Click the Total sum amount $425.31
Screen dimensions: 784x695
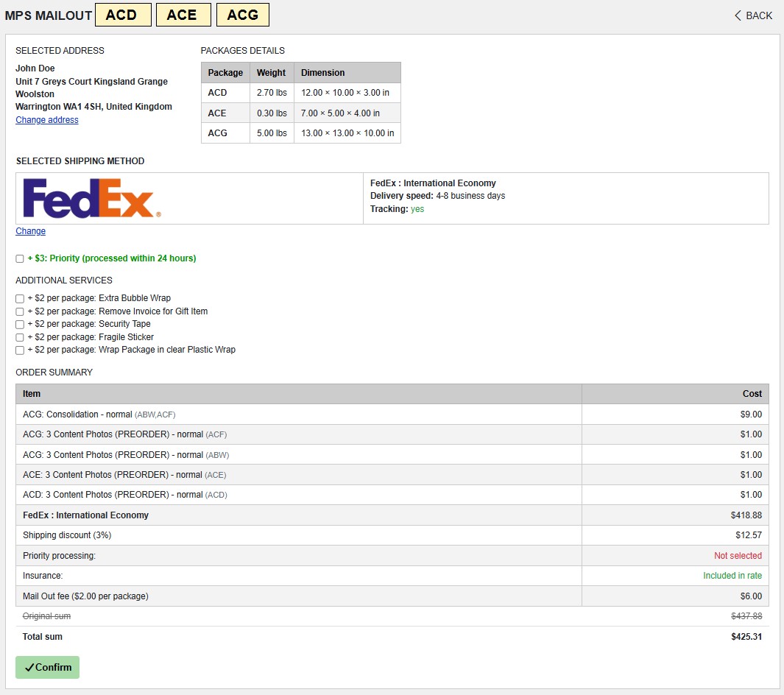pyautogui.click(x=746, y=637)
